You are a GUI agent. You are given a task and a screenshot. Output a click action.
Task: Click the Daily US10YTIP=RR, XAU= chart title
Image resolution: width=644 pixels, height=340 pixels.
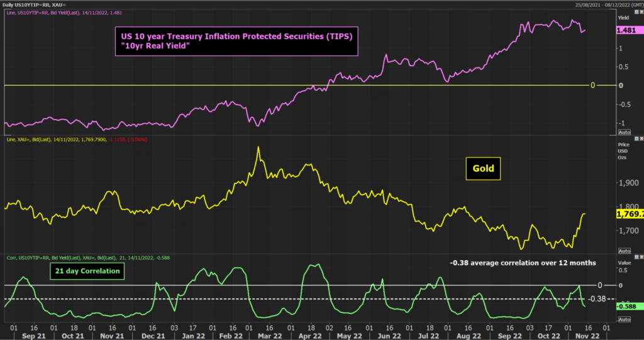point(34,4)
